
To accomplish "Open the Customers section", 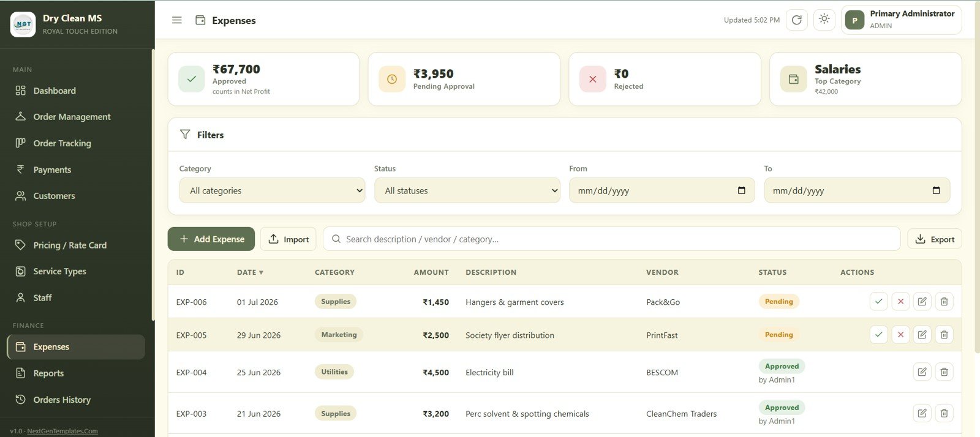I will click(76, 196).
